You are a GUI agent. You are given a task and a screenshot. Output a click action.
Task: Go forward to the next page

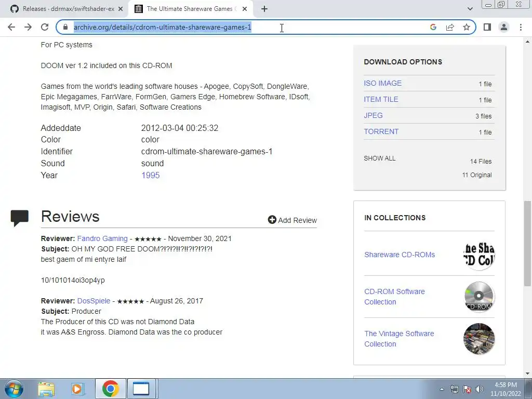click(x=28, y=27)
